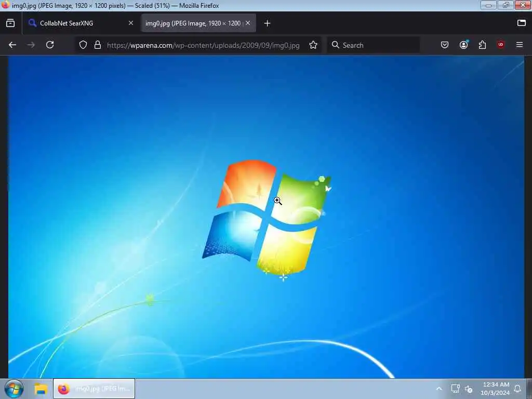
Task: Close the img0.jpg tab
Action: pyautogui.click(x=248, y=23)
